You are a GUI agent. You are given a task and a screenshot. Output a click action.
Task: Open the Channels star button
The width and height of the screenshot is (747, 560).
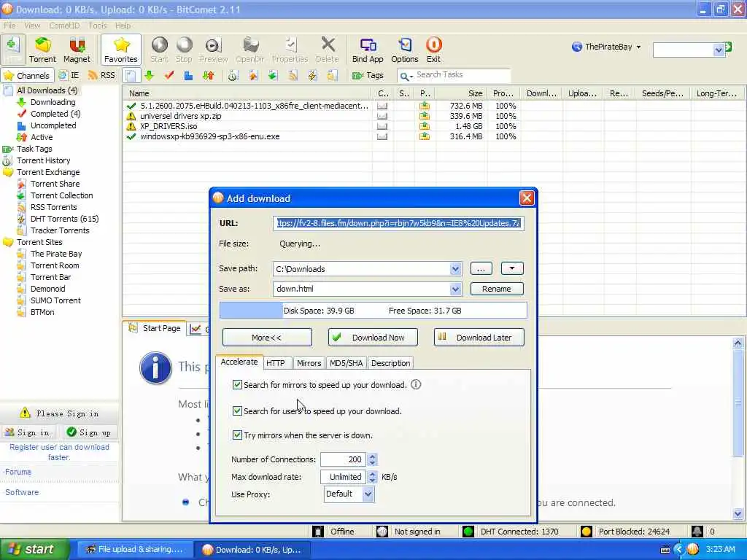point(27,75)
